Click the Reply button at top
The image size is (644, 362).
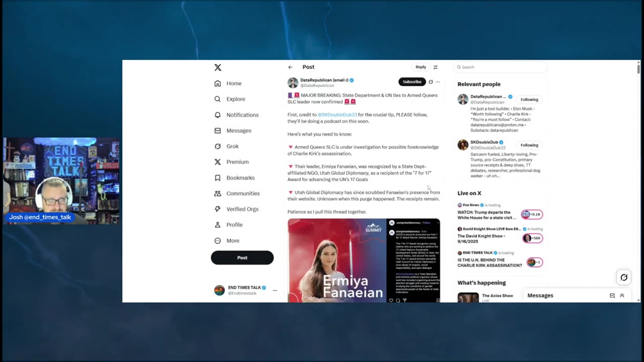pos(421,67)
